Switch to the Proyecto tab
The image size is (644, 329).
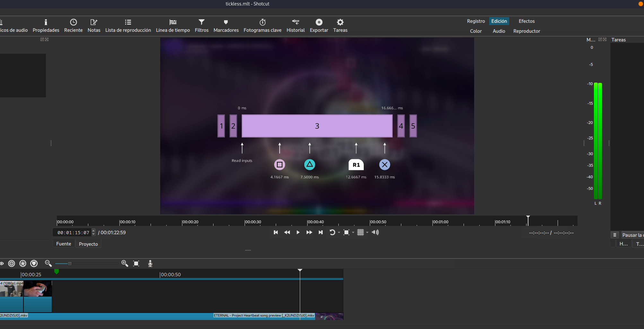tap(88, 244)
